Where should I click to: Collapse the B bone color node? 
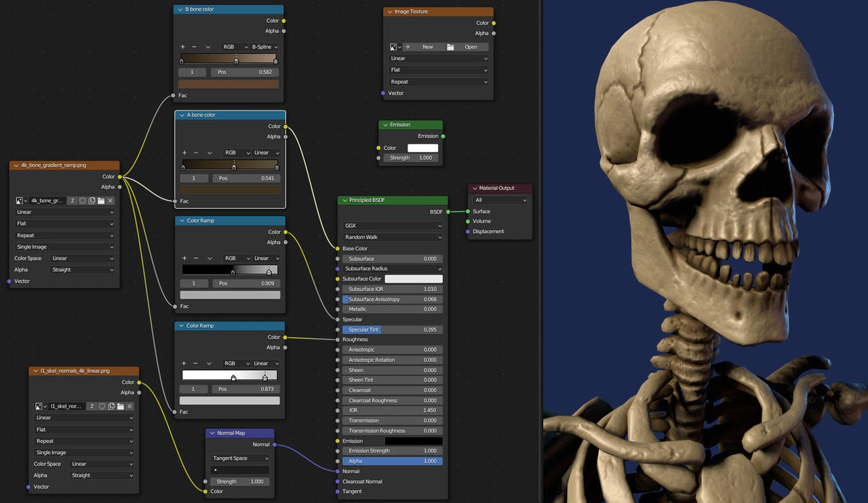click(x=180, y=9)
